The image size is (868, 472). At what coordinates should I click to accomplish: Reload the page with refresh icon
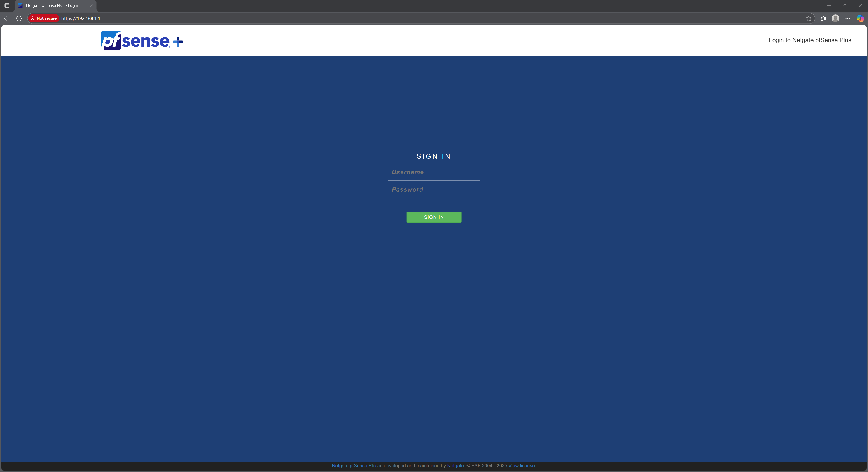[19, 18]
